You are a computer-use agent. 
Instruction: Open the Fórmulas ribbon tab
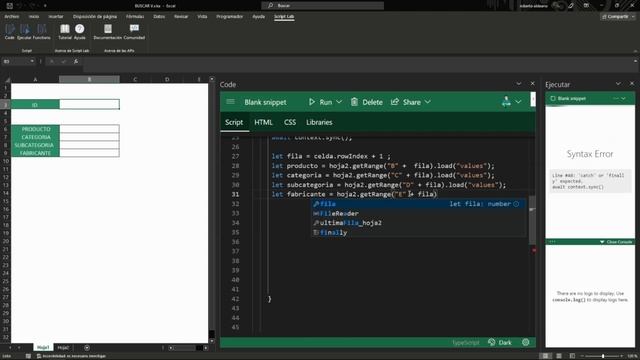click(135, 16)
